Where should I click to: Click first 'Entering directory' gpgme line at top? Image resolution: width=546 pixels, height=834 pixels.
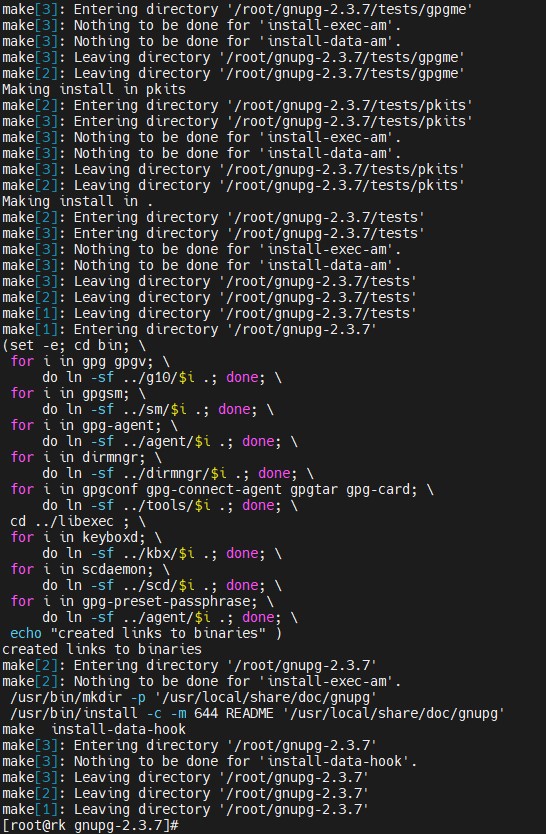tap(238, 9)
